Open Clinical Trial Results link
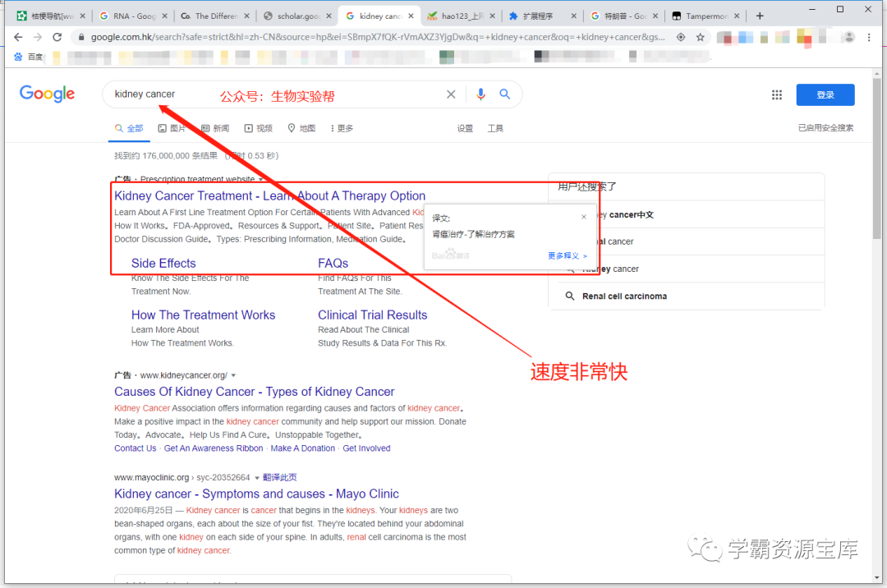This screenshot has height=588, width=887. (372, 315)
